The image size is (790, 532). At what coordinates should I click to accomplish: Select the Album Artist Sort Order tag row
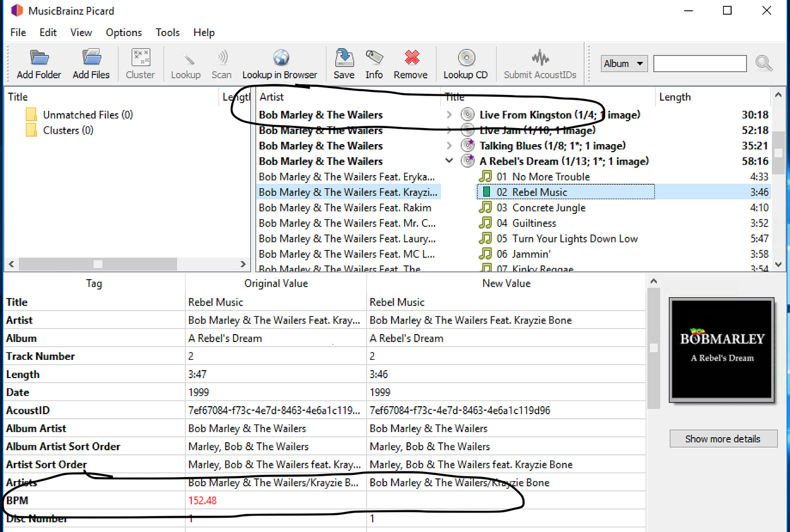[x=325, y=446]
